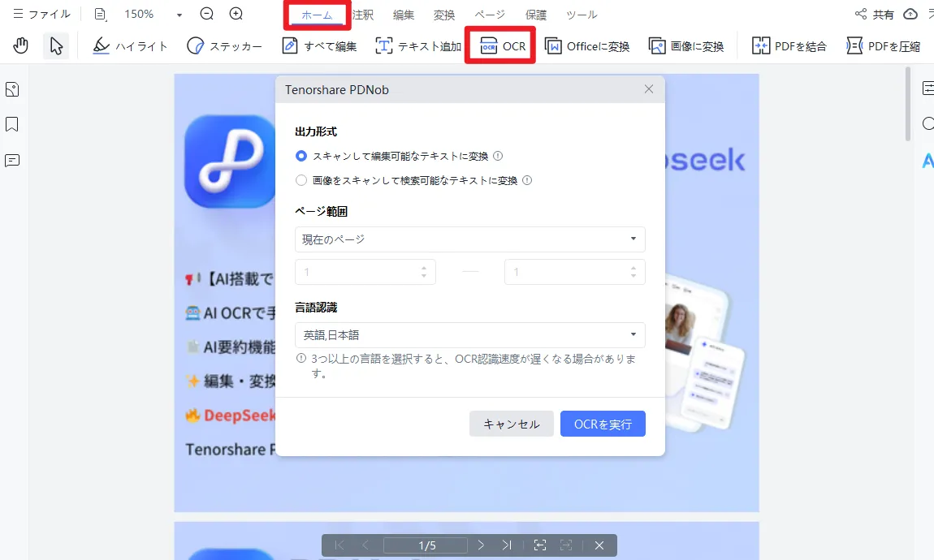This screenshot has width=934, height=560.
Task: Switch to the ホーム tab
Action: [317, 15]
